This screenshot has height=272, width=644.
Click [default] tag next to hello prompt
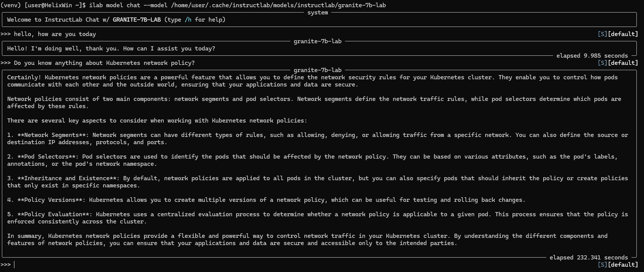click(x=623, y=34)
